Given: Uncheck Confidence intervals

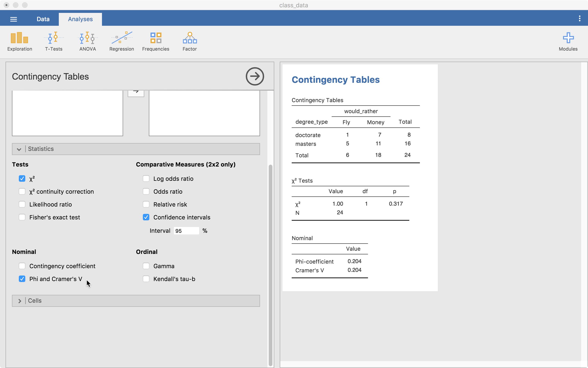Looking at the screenshot, I should 146,217.
